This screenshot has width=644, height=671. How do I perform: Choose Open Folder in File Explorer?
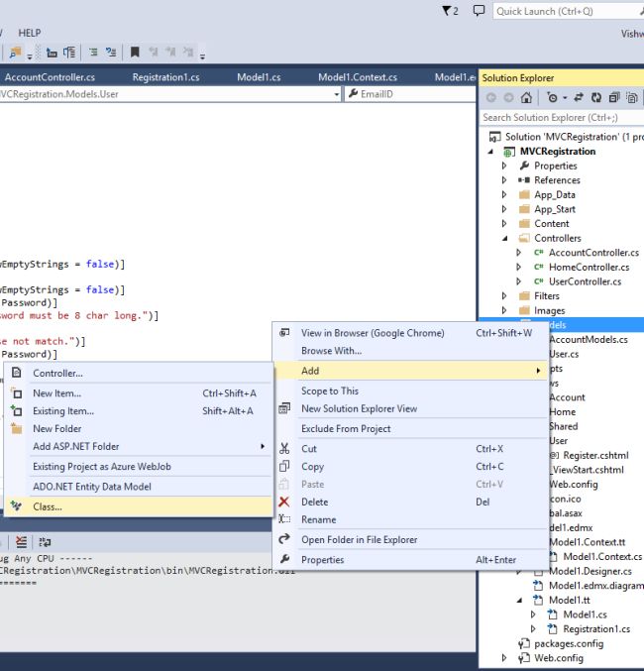point(359,540)
